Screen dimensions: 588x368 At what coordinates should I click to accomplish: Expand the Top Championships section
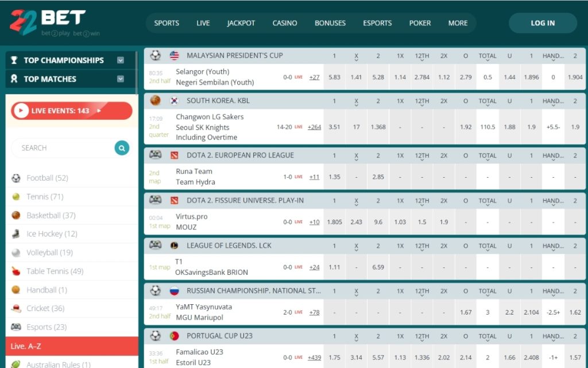pos(121,60)
